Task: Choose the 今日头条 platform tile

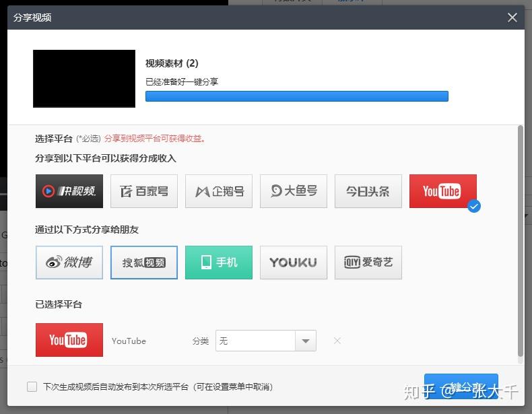Action: tap(368, 191)
